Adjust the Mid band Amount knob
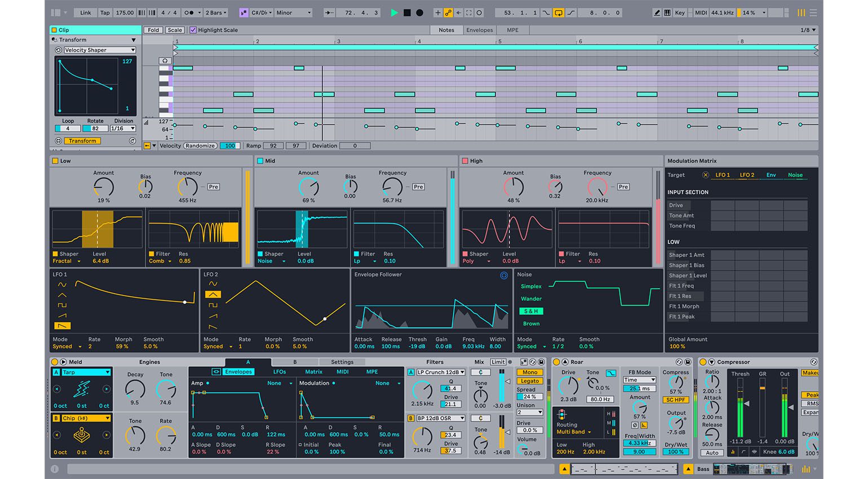 [308, 187]
